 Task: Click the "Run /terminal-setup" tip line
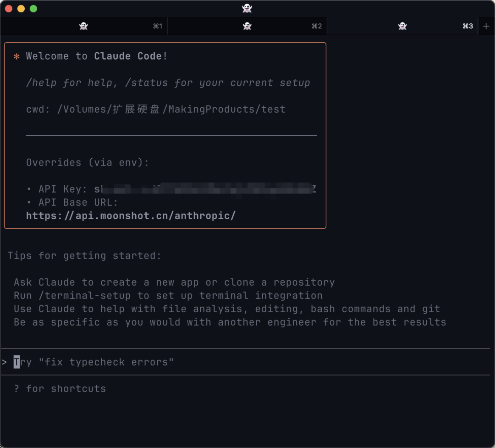(168, 295)
